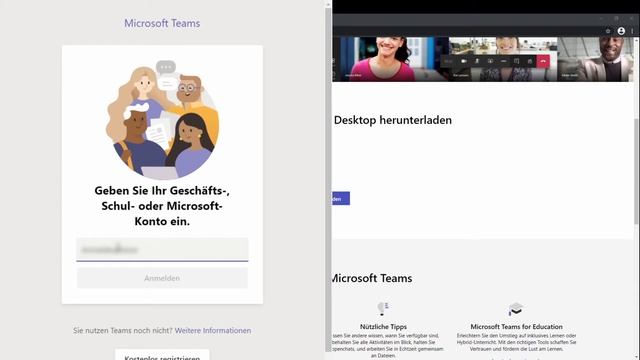Open the Weitere Informationen link
The image size is (640, 360).
pyautogui.click(x=213, y=331)
